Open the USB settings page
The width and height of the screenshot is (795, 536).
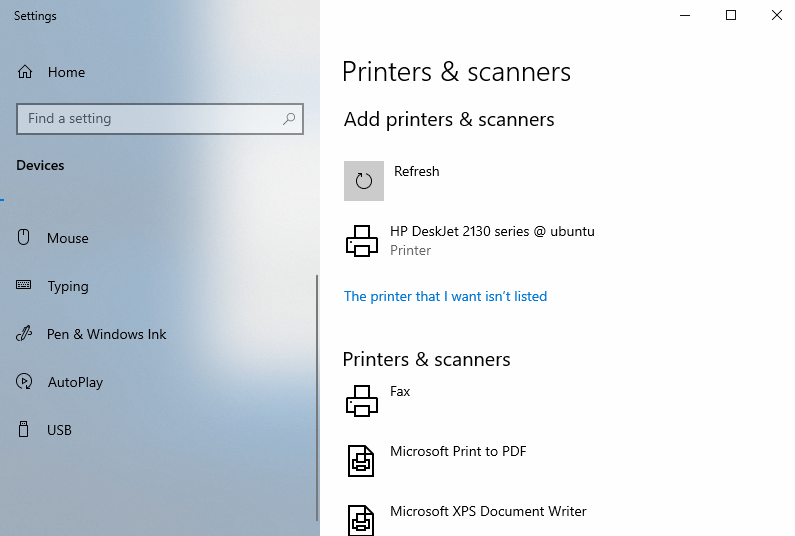click(59, 430)
